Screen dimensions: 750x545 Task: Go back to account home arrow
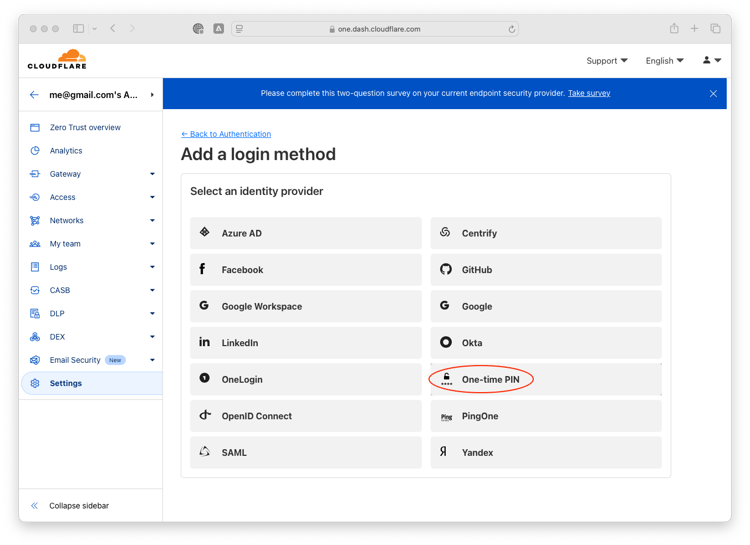[x=34, y=95]
